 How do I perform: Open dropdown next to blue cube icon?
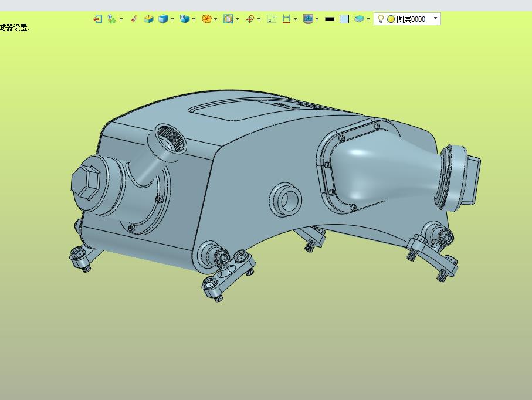172,19
